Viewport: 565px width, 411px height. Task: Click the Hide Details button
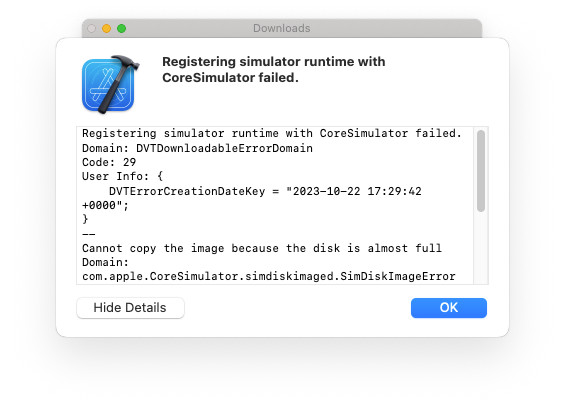[130, 308]
